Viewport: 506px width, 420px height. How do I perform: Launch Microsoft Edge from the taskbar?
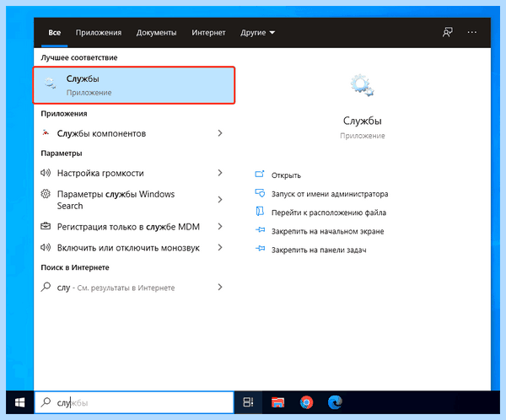[x=335, y=402]
